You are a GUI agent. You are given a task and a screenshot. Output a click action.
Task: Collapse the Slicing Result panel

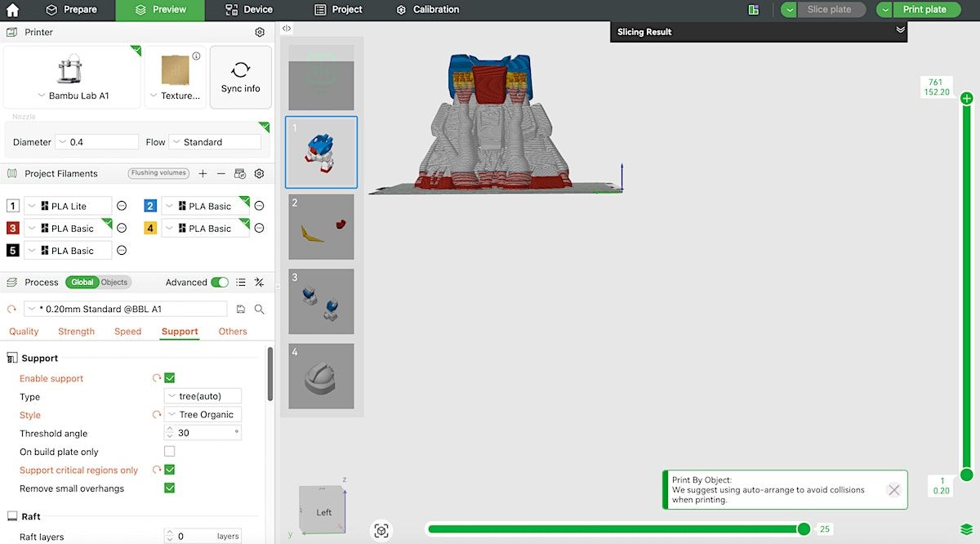[x=900, y=30]
